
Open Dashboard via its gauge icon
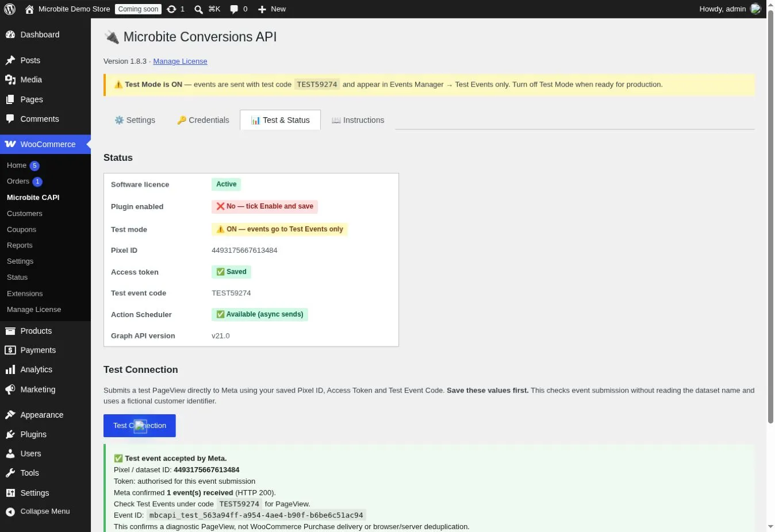tap(10, 34)
